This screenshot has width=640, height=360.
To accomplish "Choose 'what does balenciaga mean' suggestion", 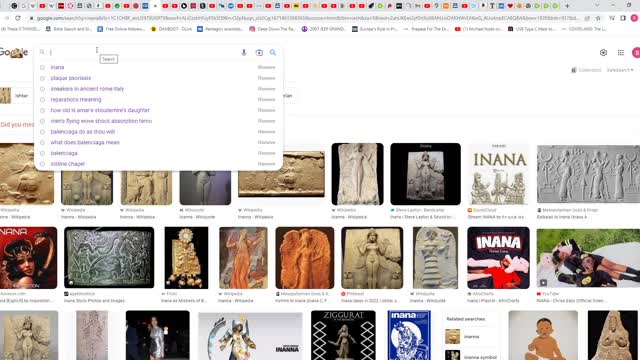I will coord(85,142).
